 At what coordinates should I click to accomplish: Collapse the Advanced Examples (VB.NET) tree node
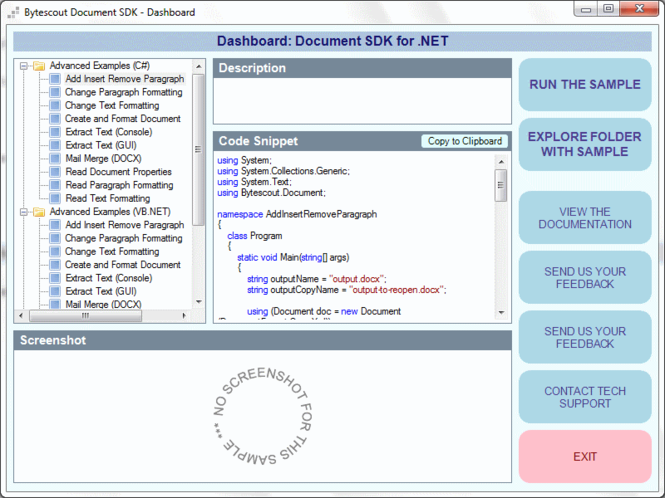coord(24,212)
